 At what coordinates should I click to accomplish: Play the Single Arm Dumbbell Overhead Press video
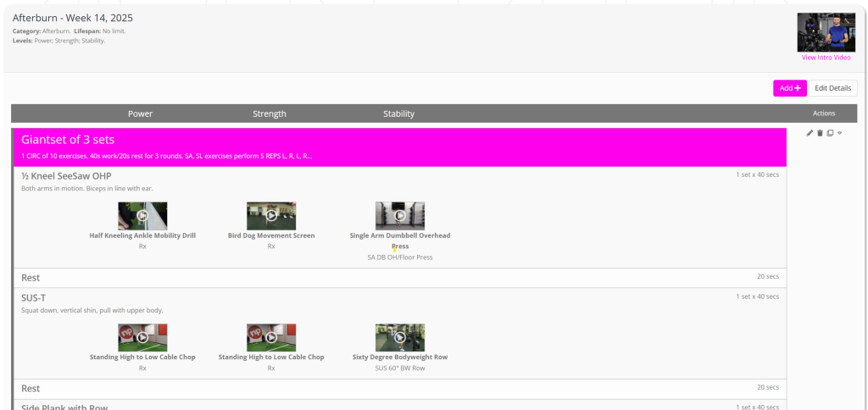pos(400,216)
